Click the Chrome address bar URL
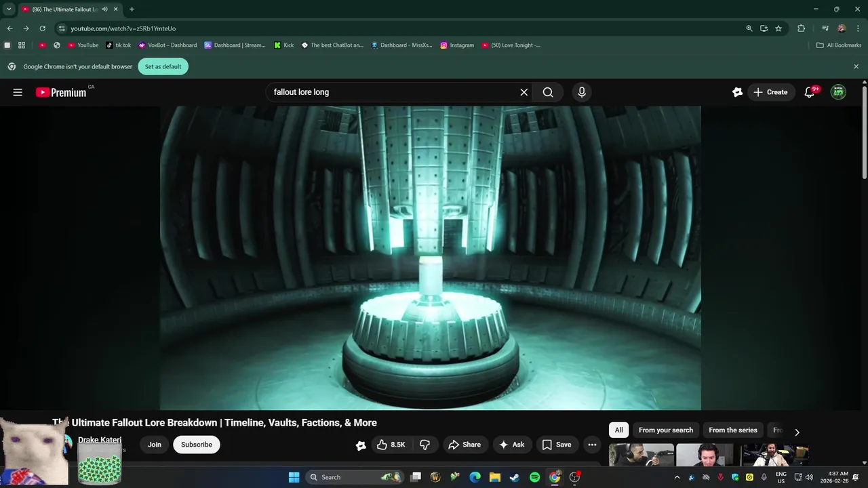This screenshot has height=488, width=868. pos(123,28)
